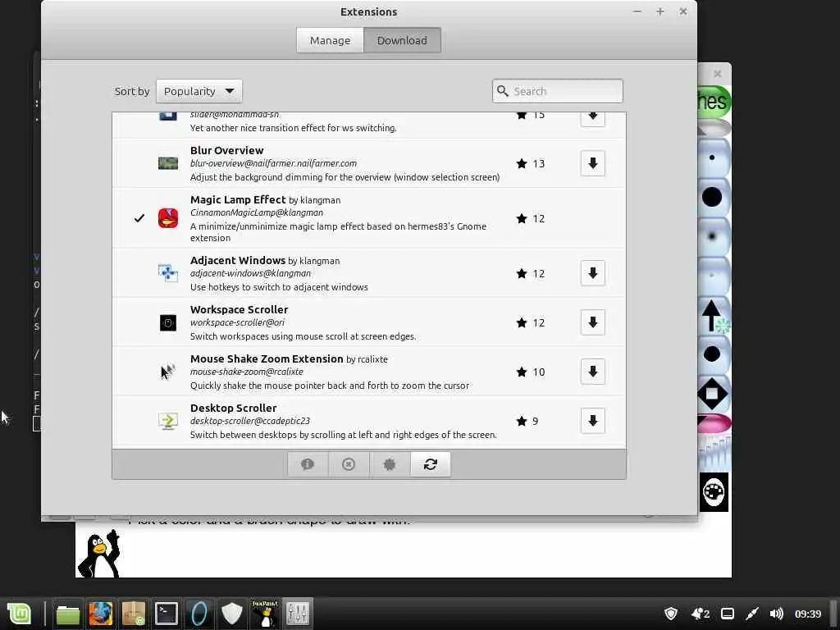Click the 13 star rating of Blur Overview
840x630 pixels.
pos(531,163)
